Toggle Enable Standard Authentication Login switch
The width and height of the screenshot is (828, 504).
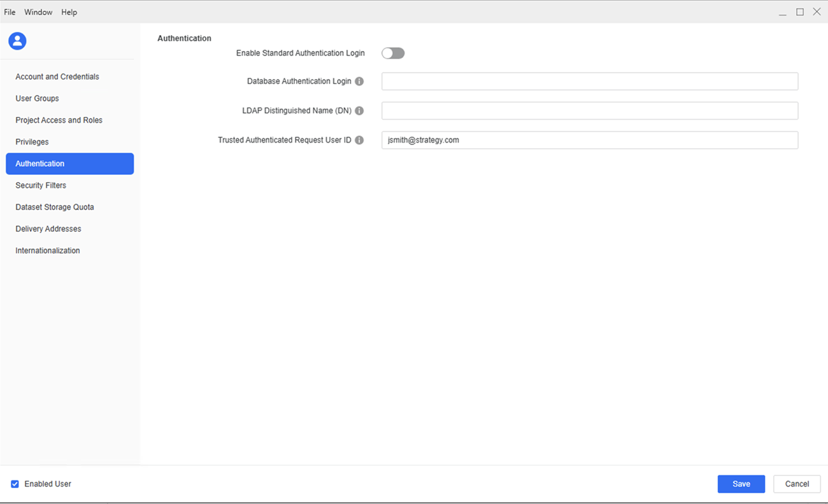[393, 53]
